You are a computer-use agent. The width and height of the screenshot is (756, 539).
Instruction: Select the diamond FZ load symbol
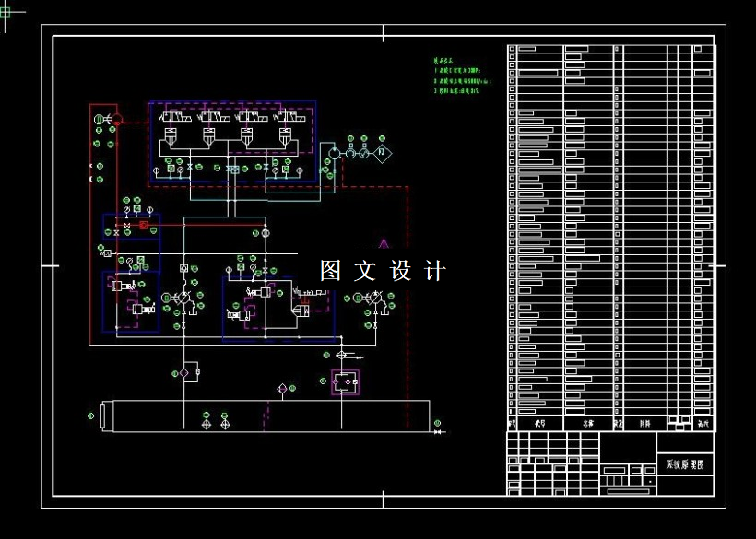pos(382,153)
